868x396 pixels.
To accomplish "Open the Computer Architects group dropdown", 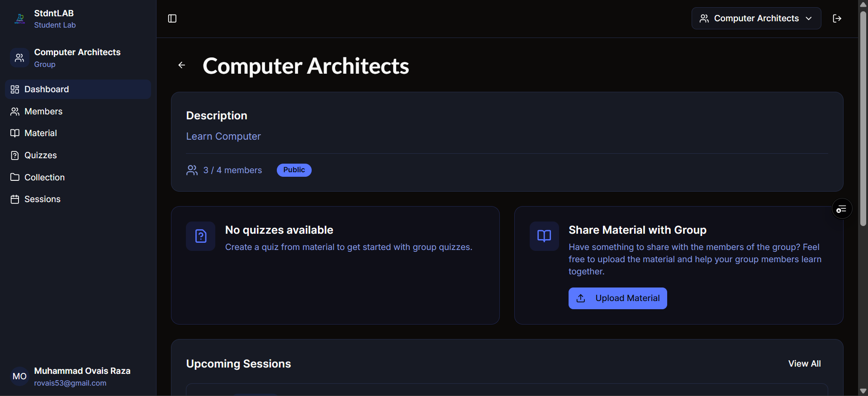I will [x=756, y=19].
